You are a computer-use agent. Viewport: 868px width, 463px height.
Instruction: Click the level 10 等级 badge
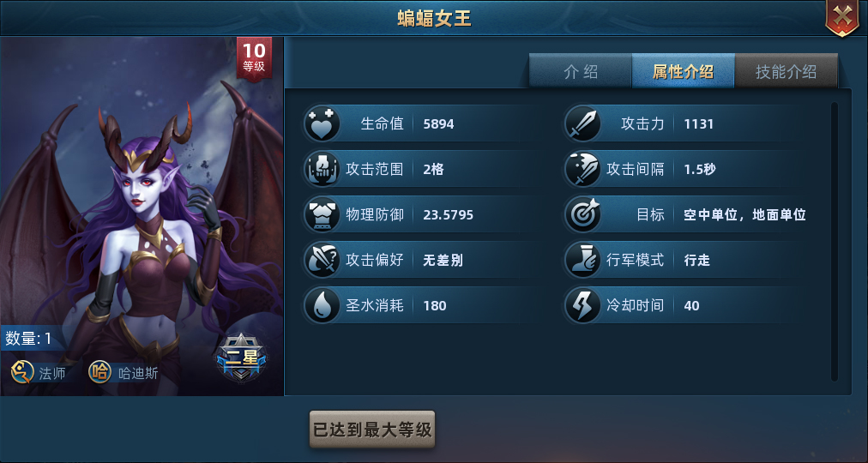pyautogui.click(x=254, y=58)
